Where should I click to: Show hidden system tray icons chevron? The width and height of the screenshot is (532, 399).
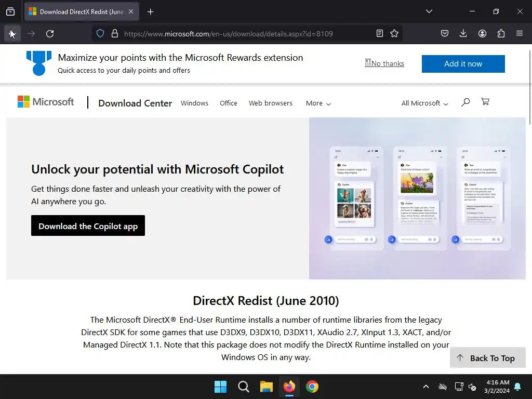point(426,387)
